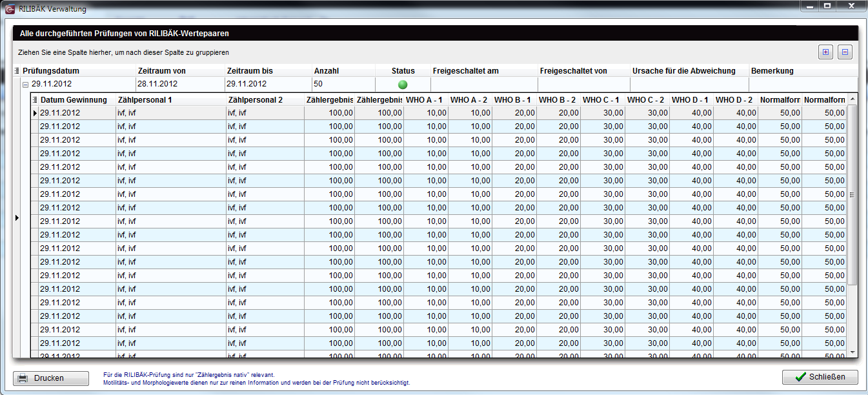Click the WHO B - 2 column header

[x=559, y=99]
